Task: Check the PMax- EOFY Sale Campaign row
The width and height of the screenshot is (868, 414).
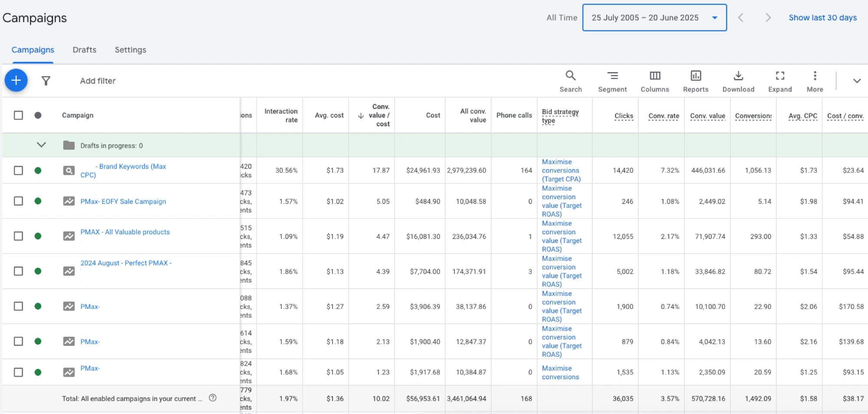Action: tap(18, 201)
